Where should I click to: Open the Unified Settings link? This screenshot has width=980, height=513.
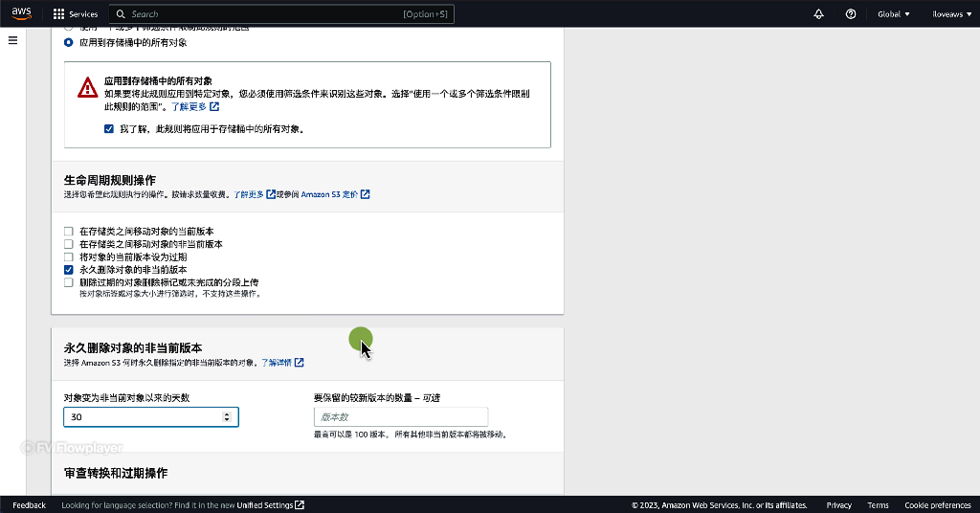pos(265,505)
